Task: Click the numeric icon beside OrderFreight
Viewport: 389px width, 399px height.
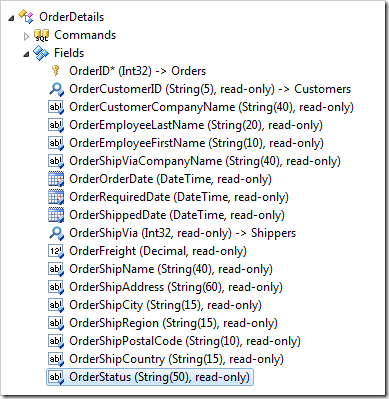Action: point(56,251)
